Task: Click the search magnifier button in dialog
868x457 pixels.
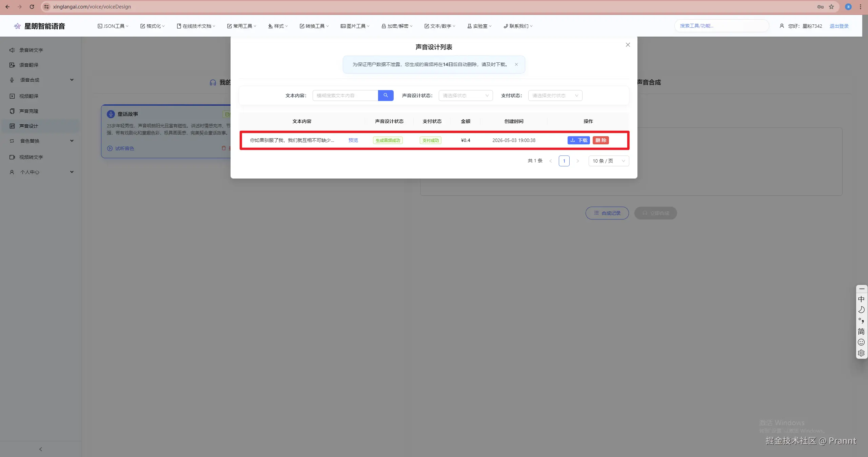Action: [386, 96]
